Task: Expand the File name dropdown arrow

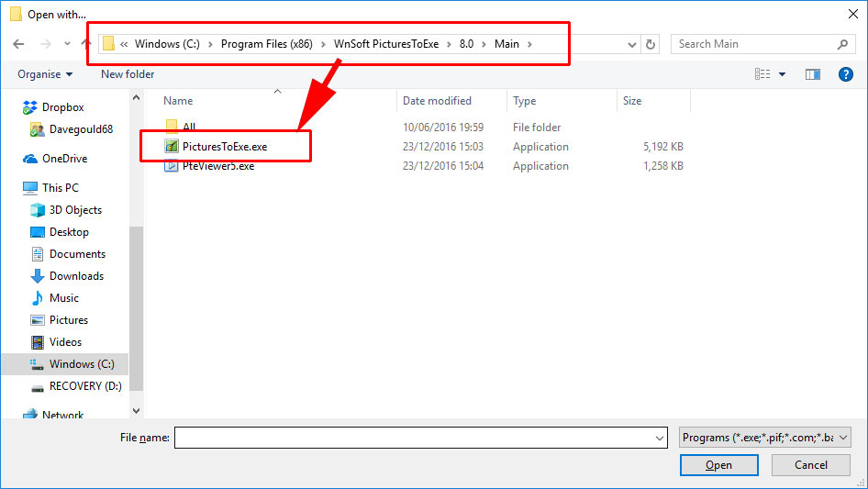Action: point(660,438)
